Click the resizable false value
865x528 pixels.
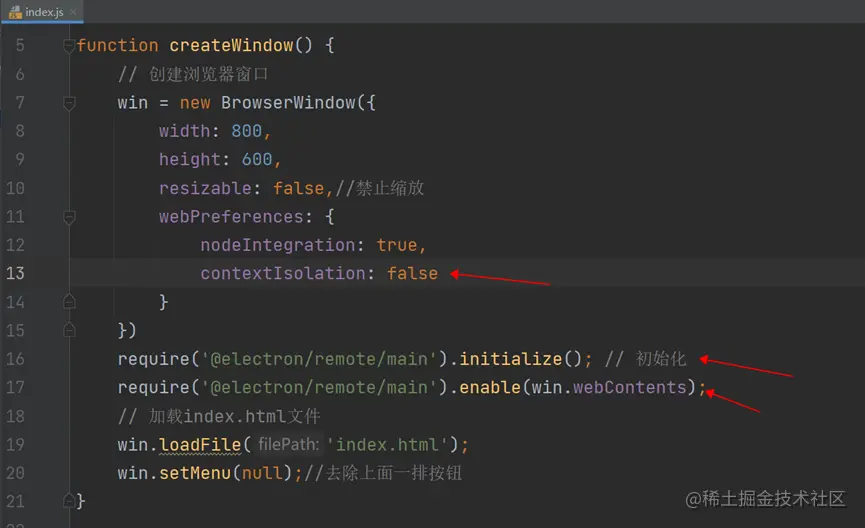[x=298, y=188]
